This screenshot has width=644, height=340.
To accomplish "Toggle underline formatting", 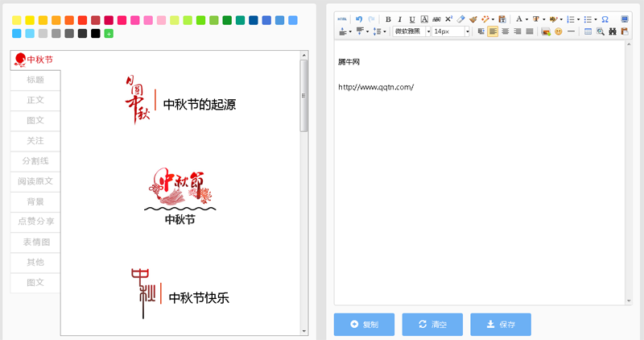I will (x=412, y=19).
